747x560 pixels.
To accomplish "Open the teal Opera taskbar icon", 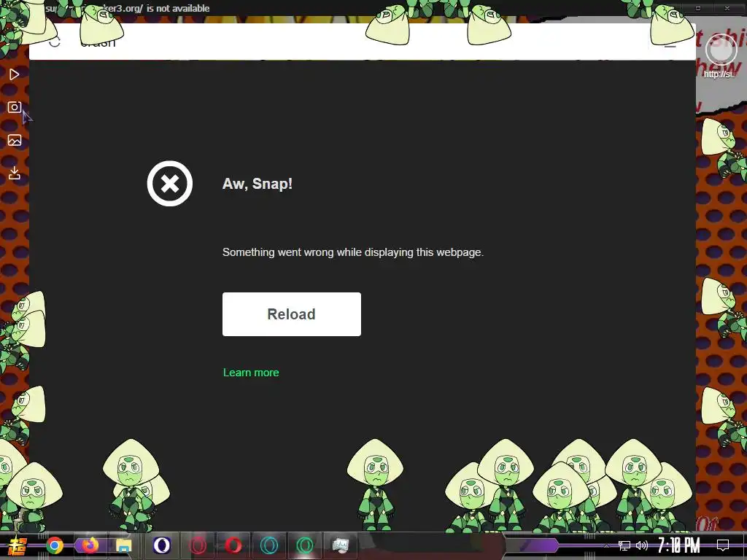I will click(x=269, y=545).
